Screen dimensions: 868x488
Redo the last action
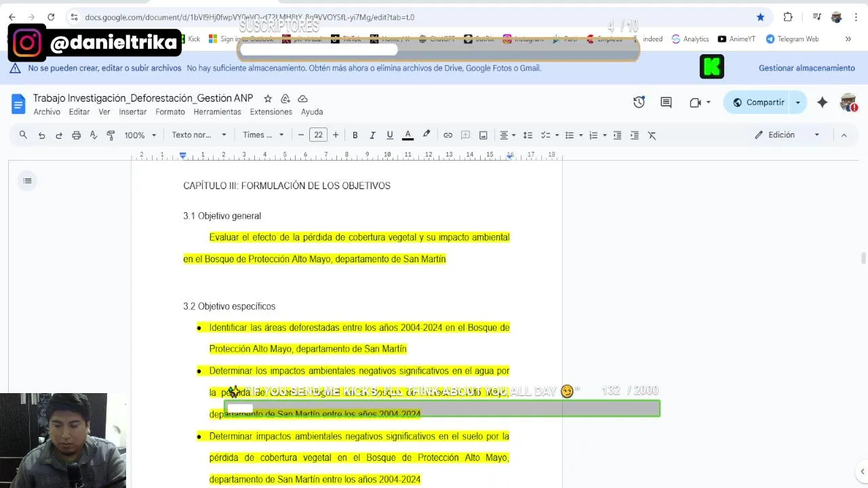[x=58, y=135]
